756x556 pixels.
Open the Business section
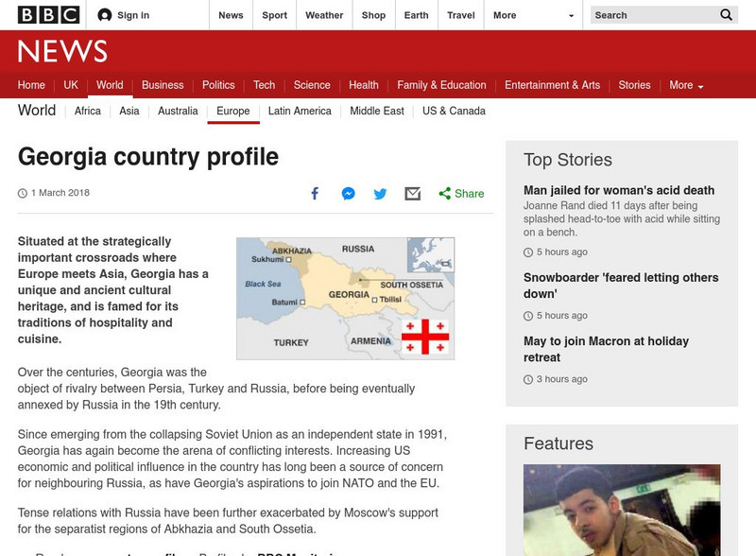(x=163, y=84)
